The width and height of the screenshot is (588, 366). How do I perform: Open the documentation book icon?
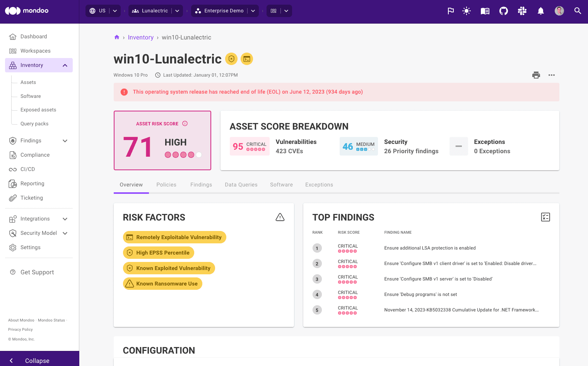point(485,11)
